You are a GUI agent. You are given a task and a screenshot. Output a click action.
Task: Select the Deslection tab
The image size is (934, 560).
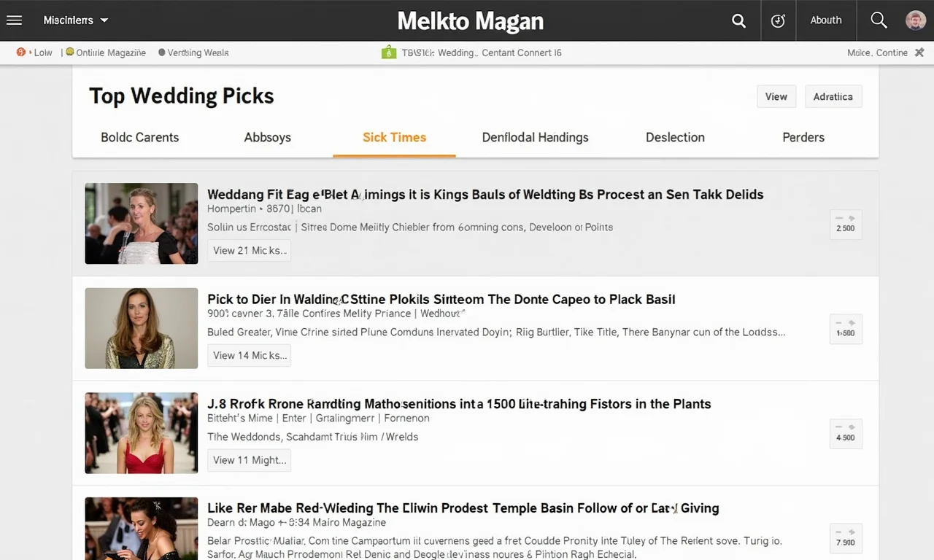675,137
